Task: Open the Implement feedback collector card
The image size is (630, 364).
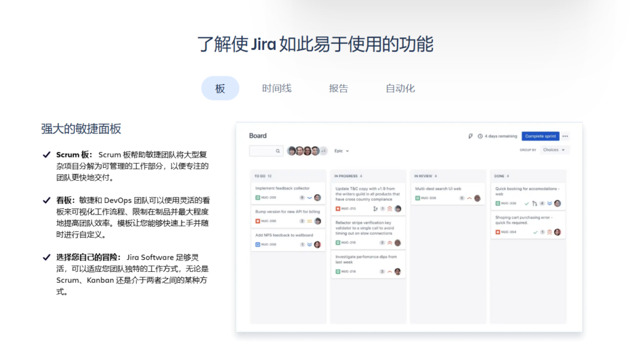Action: (288, 193)
